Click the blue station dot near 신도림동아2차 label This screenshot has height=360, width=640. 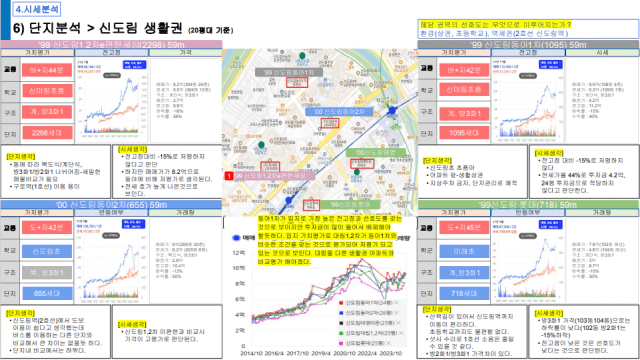(x=392, y=110)
